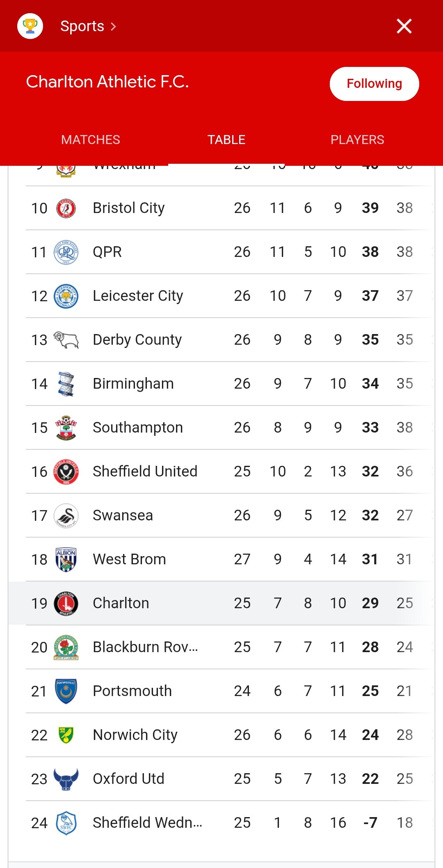Click the Derby County ram logo
The width and height of the screenshot is (443, 868).
click(66, 340)
